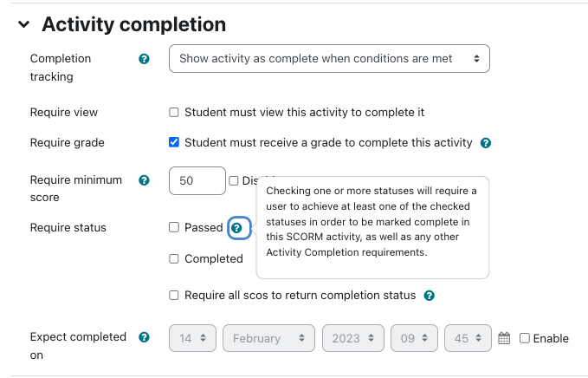Click the minimum score field with 50
Screen dimensions: 588x378
(x=197, y=180)
